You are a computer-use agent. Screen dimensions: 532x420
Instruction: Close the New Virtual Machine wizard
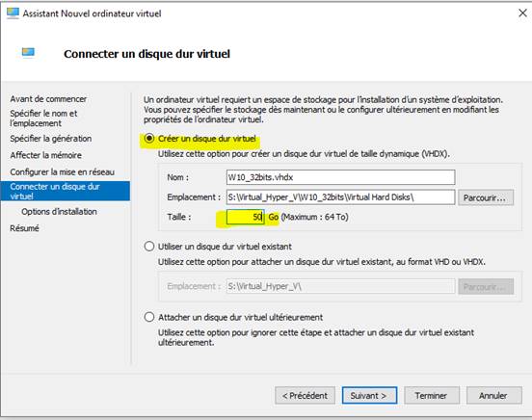tap(522, 13)
